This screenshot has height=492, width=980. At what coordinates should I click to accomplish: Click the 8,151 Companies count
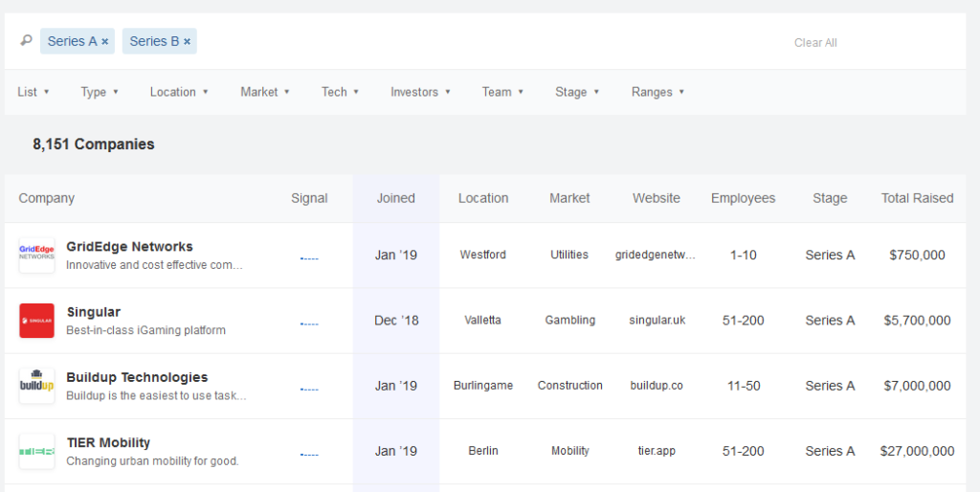tap(94, 145)
